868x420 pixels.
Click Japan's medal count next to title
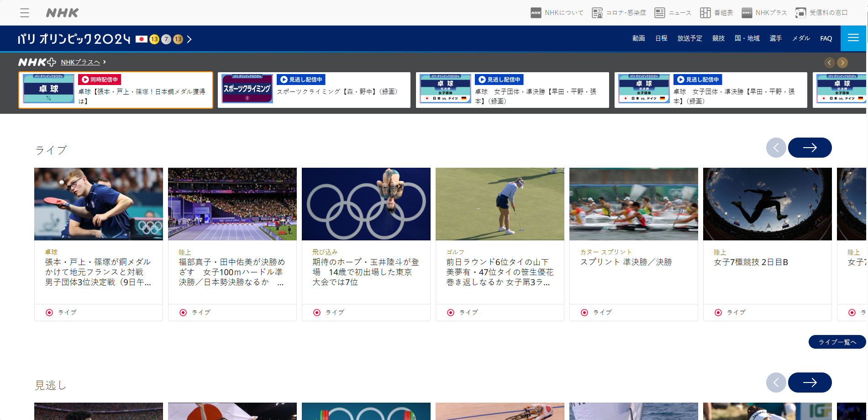click(166, 39)
